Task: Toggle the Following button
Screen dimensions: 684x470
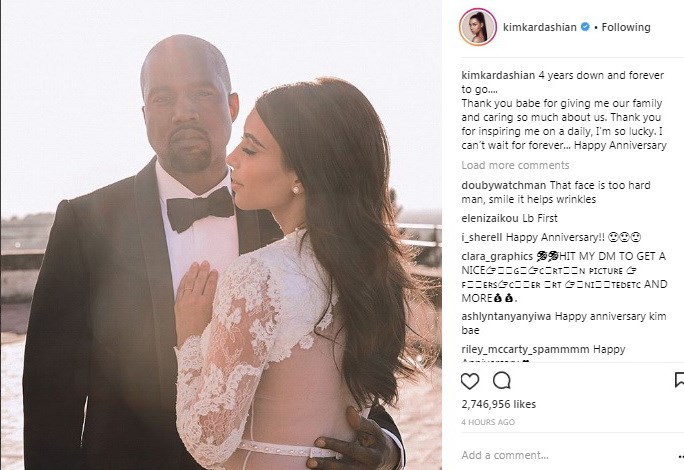Action: [626, 27]
